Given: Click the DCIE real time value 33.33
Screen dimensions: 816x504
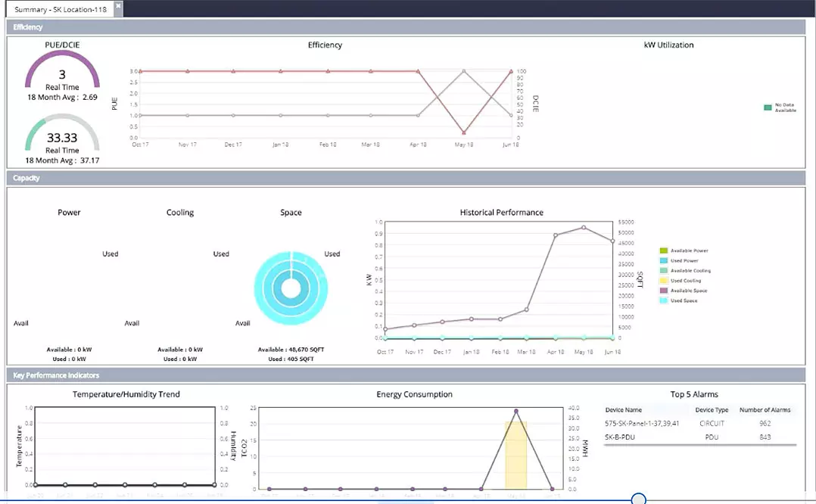Looking at the screenshot, I should pyautogui.click(x=62, y=138).
